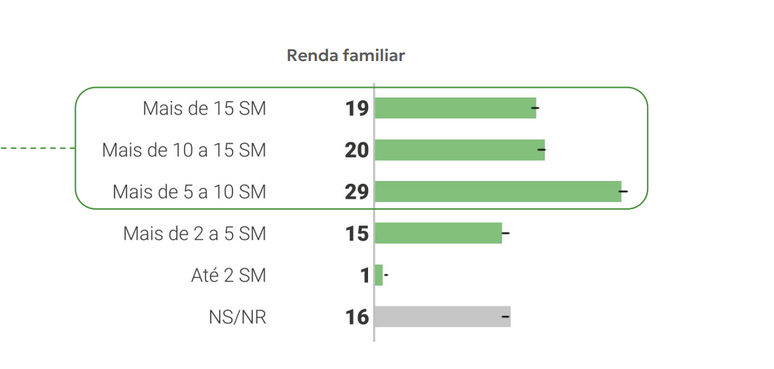Screen dimensions: 774x369
Task: Click the 'Mais de 2 a 5 SM' label
Action: pos(194,233)
